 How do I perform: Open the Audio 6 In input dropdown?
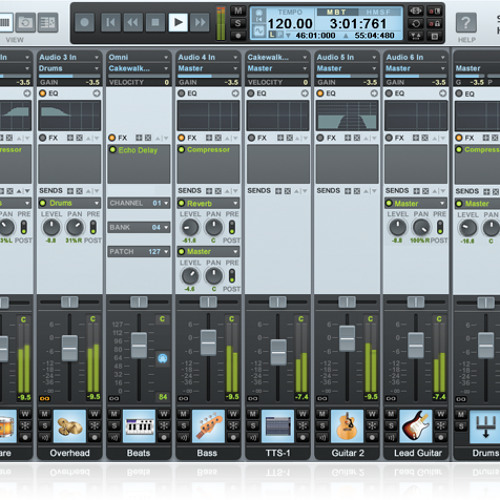tap(416, 57)
